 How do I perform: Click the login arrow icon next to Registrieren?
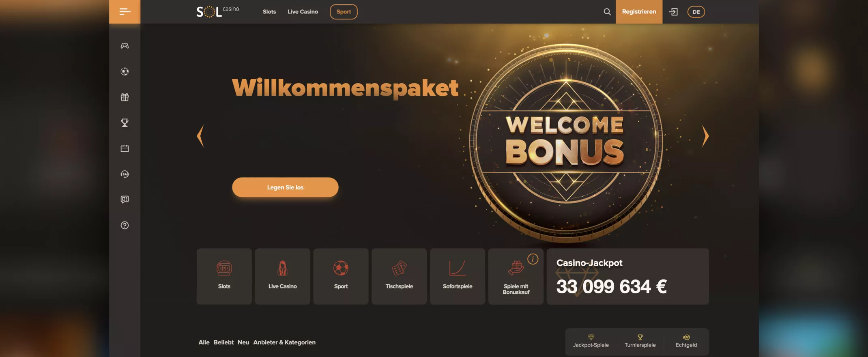(x=673, y=12)
